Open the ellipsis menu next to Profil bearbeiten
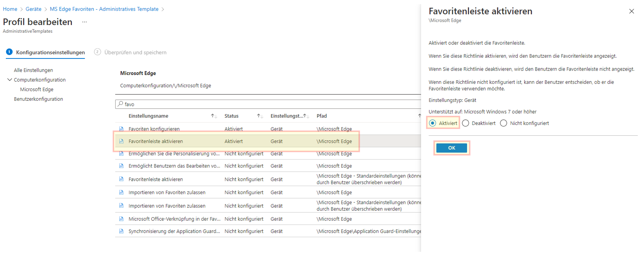Screen dimensions: 644x254 click(x=84, y=22)
